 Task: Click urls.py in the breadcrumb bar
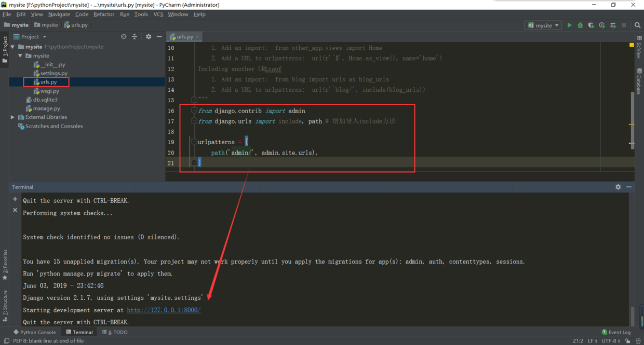tap(76, 25)
